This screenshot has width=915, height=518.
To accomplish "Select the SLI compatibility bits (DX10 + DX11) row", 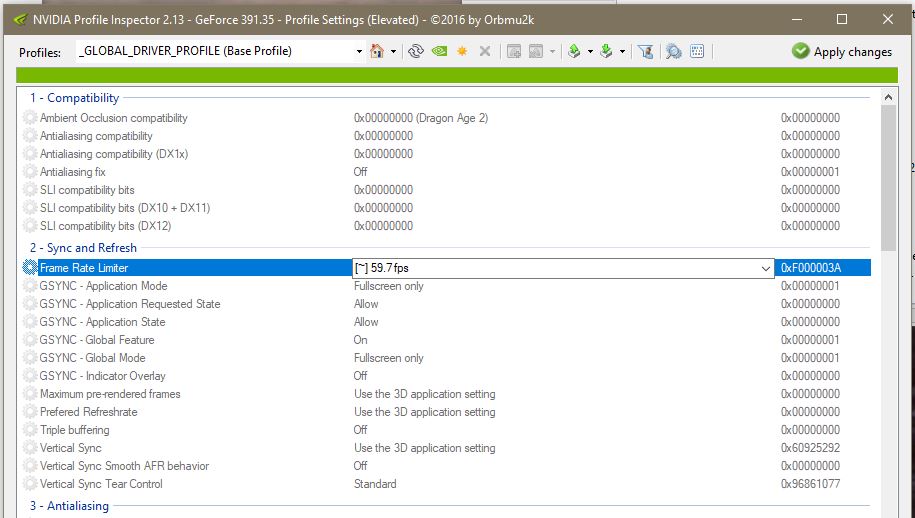I will point(447,208).
